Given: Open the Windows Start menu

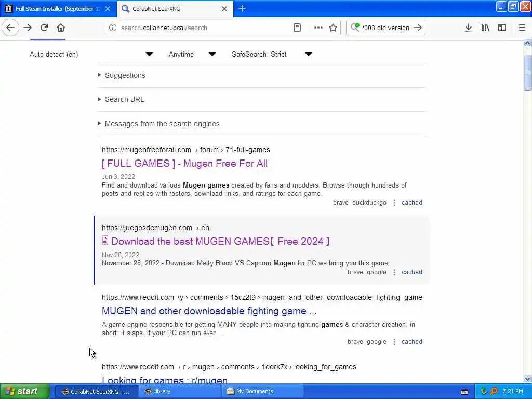Looking at the screenshot, I should click(x=25, y=391).
